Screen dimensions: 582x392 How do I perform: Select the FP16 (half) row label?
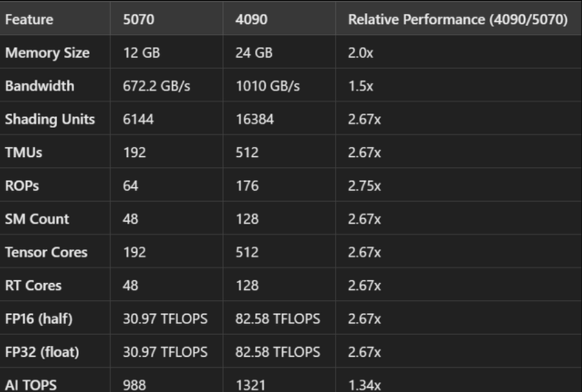point(39,318)
